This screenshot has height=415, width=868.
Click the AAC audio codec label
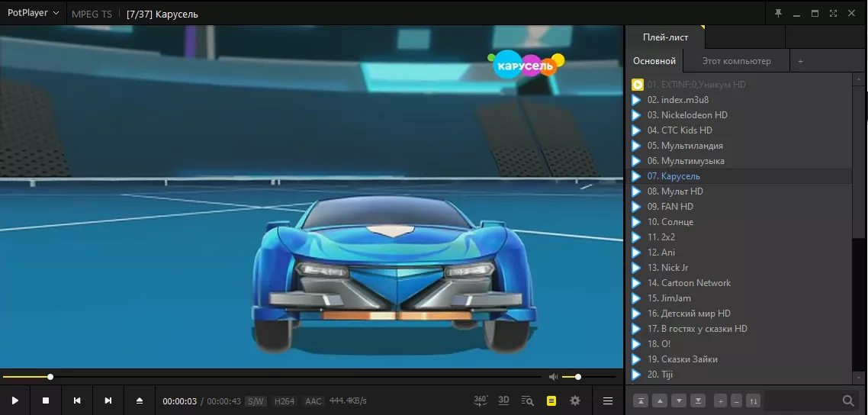pyautogui.click(x=313, y=401)
